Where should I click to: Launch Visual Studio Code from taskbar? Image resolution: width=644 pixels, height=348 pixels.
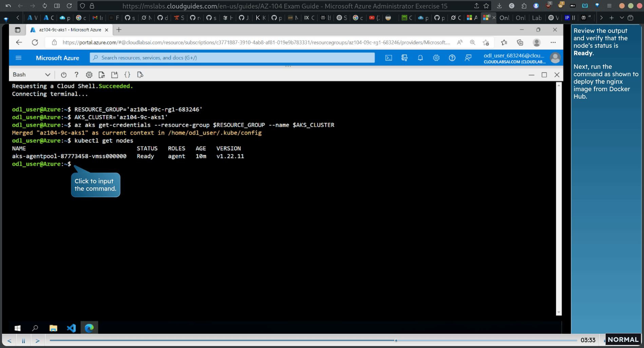[x=71, y=328]
